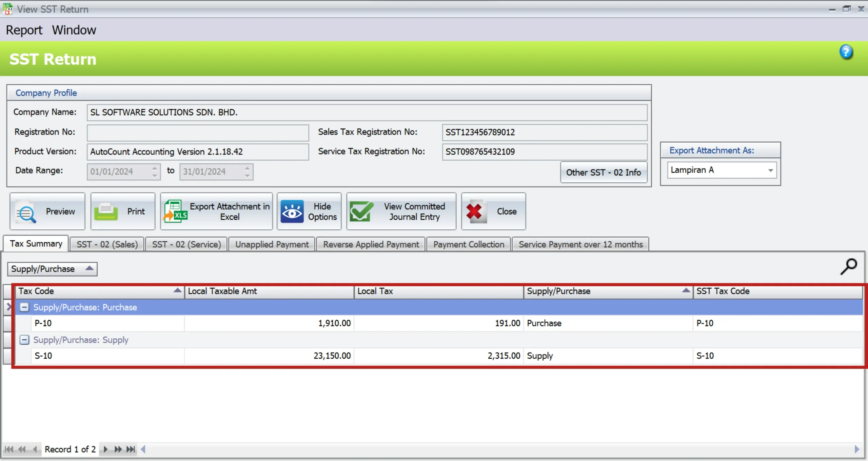
Task: Click the green checkmark Journal Entry icon
Action: 361,211
